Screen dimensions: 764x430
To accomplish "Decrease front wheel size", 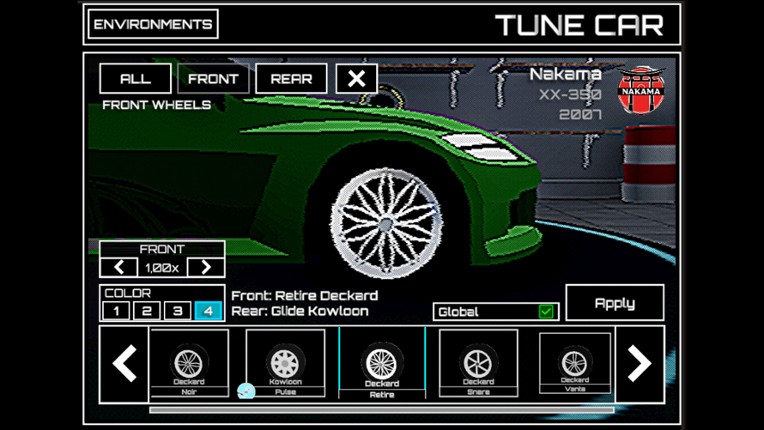I will [119, 267].
